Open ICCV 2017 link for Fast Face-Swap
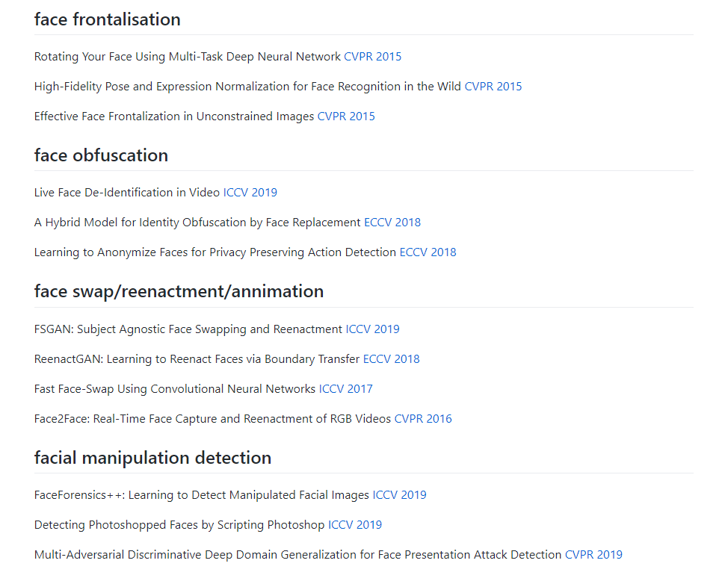 coord(345,389)
